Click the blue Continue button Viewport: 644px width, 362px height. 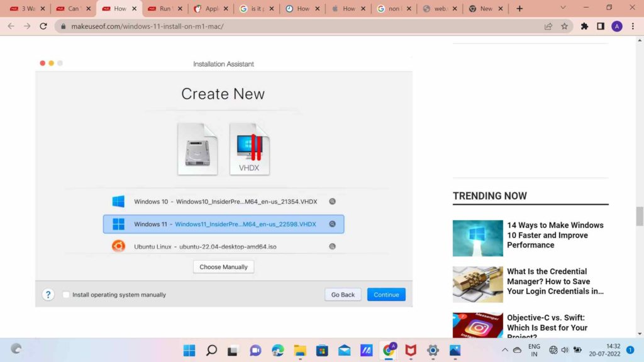coord(386,295)
